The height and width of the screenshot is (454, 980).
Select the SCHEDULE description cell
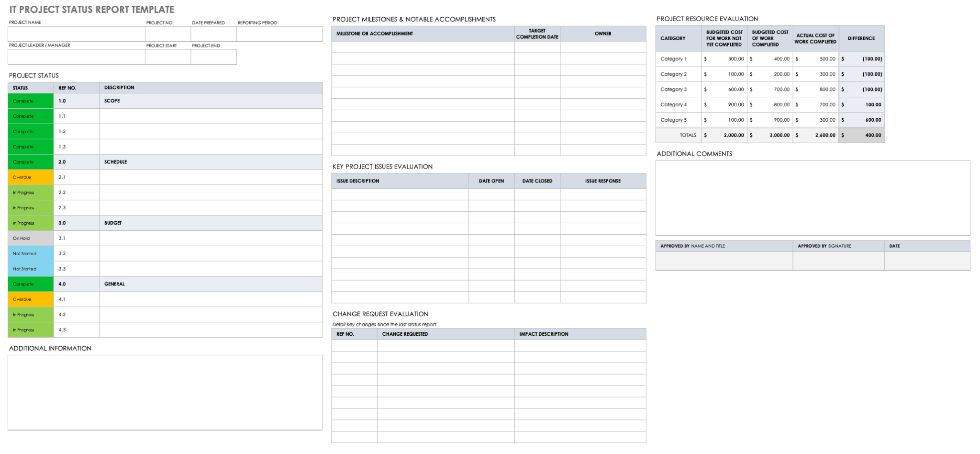(211, 162)
